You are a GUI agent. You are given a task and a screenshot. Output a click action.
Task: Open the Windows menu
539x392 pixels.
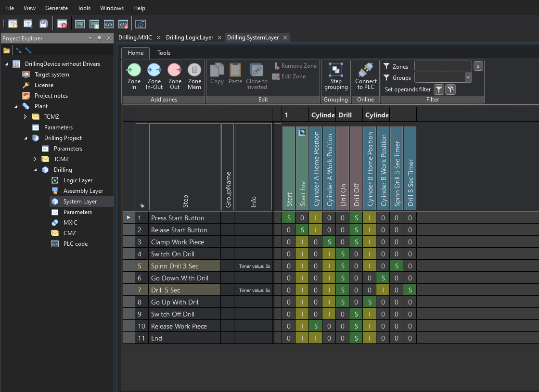coord(112,8)
